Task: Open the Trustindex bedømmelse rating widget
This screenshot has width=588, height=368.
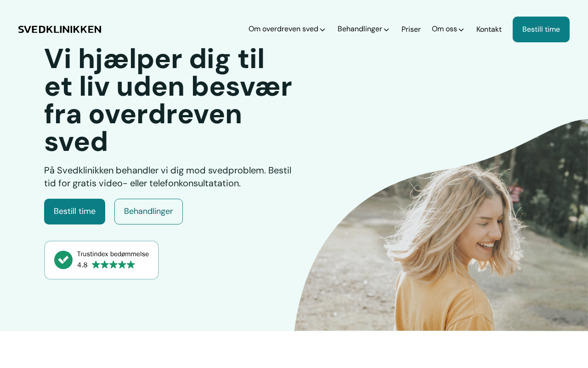Action: [102, 260]
